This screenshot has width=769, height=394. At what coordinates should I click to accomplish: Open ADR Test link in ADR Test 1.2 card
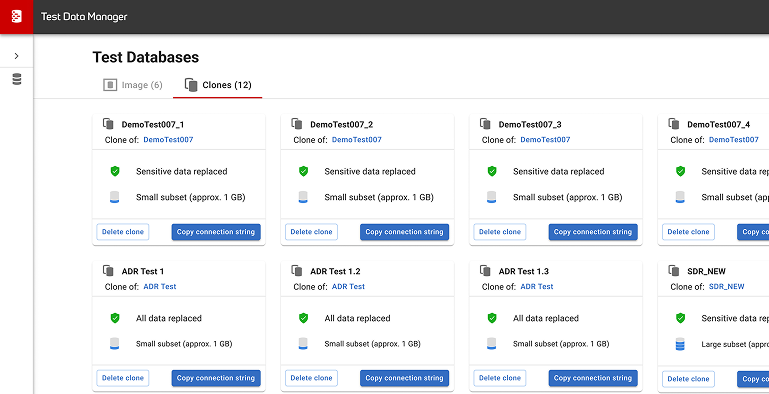point(348,287)
